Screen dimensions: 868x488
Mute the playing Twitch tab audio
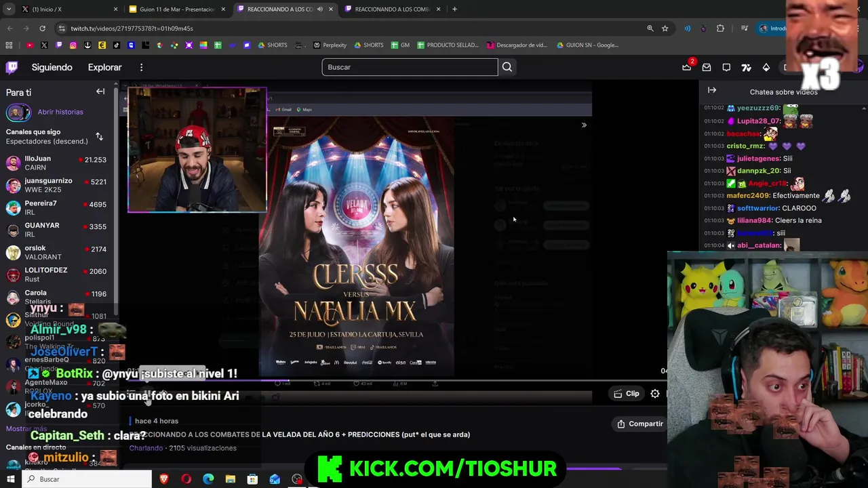320,9
